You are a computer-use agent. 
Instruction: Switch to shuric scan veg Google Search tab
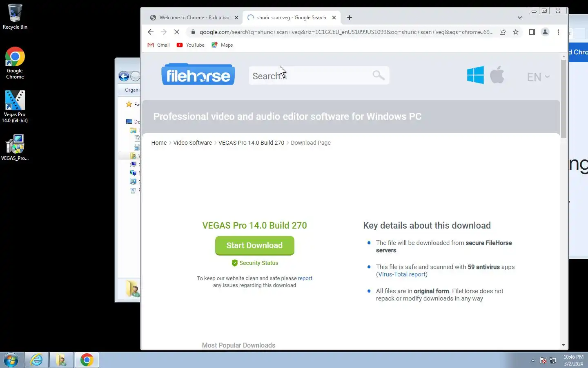[291, 18]
